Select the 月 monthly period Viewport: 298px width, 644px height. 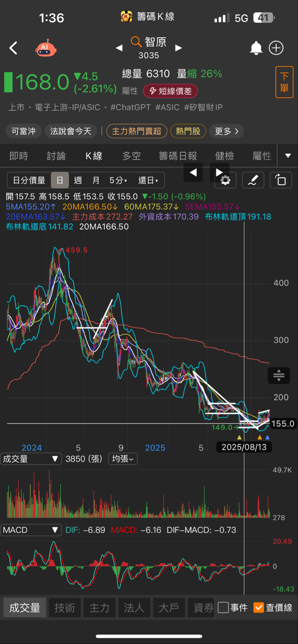click(x=96, y=180)
